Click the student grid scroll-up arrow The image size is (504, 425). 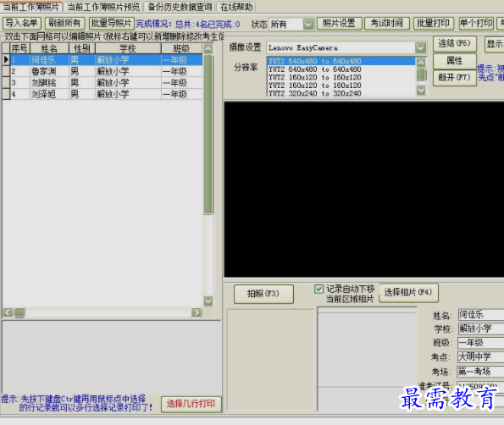[x=208, y=49]
